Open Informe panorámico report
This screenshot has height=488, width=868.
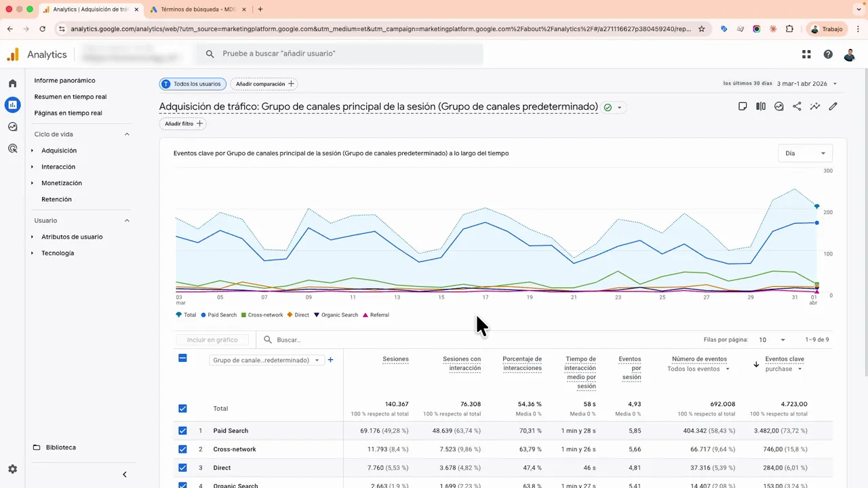(64, 80)
